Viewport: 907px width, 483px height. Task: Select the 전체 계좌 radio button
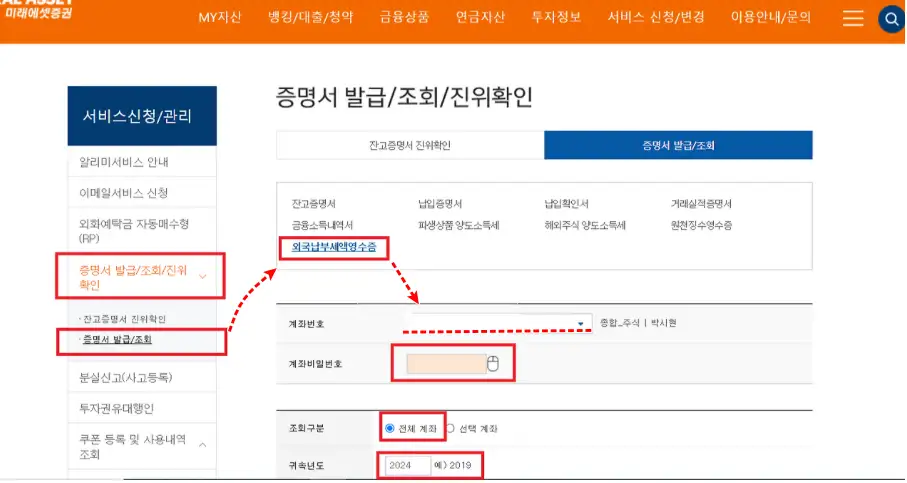(x=389, y=429)
